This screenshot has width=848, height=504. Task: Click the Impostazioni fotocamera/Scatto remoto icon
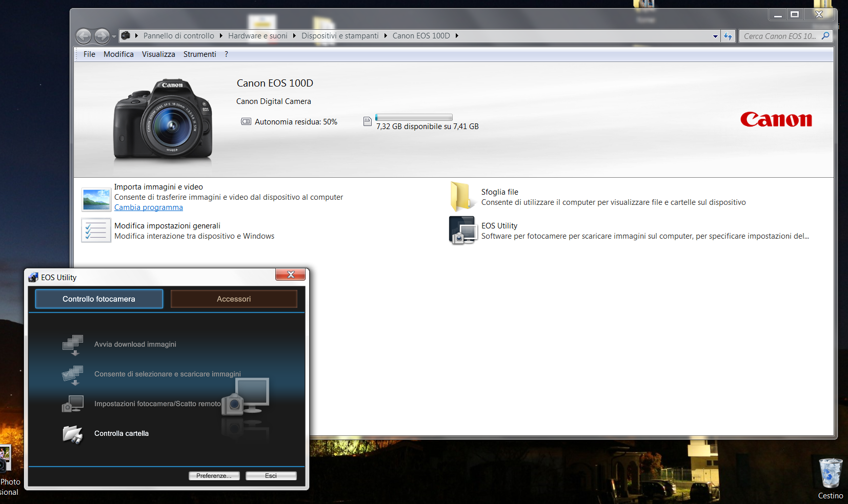pyautogui.click(x=73, y=404)
